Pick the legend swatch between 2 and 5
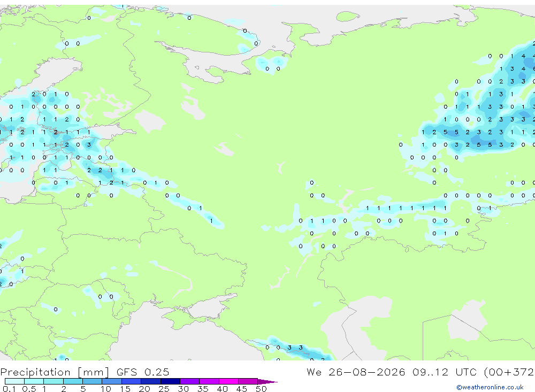This screenshot has width=535, height=392. click(x=73, y=381)
